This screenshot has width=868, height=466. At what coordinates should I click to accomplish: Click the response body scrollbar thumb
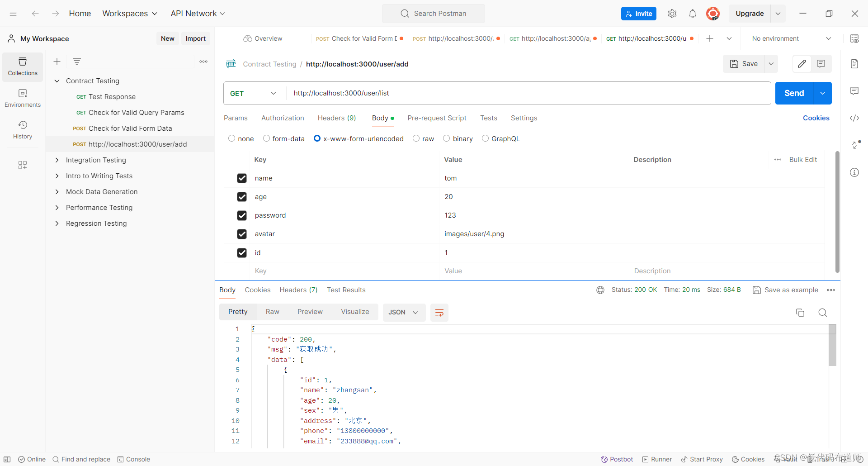[x=832, y=345]
